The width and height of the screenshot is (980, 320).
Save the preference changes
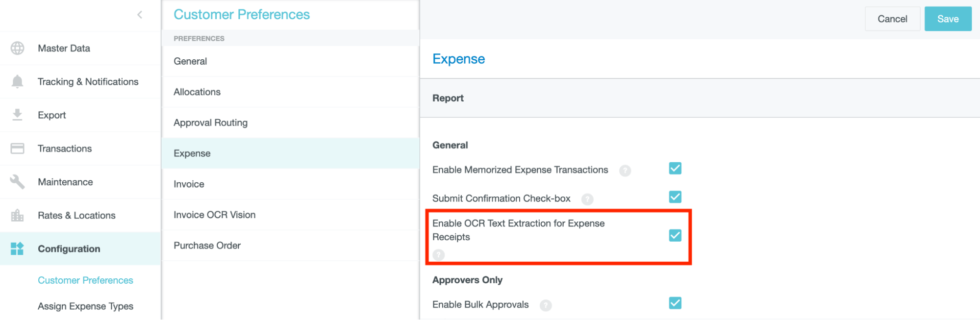click(948, 19)
